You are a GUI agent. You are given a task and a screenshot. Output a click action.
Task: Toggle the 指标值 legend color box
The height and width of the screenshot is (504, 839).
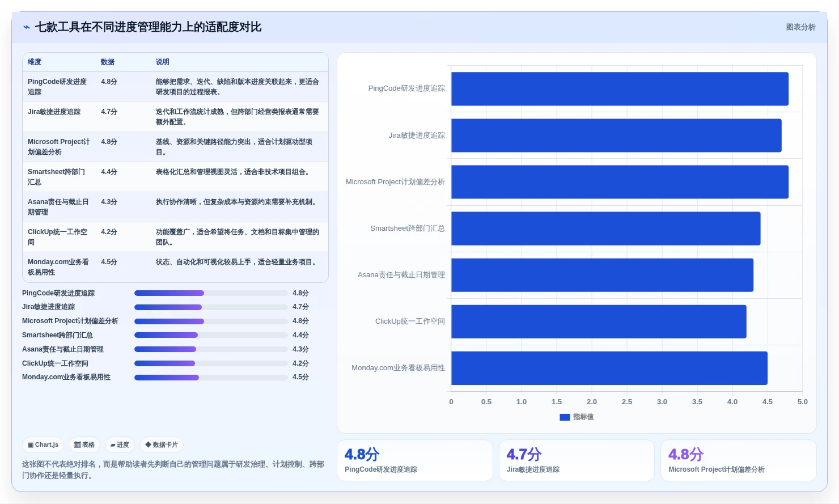[565, 417]
